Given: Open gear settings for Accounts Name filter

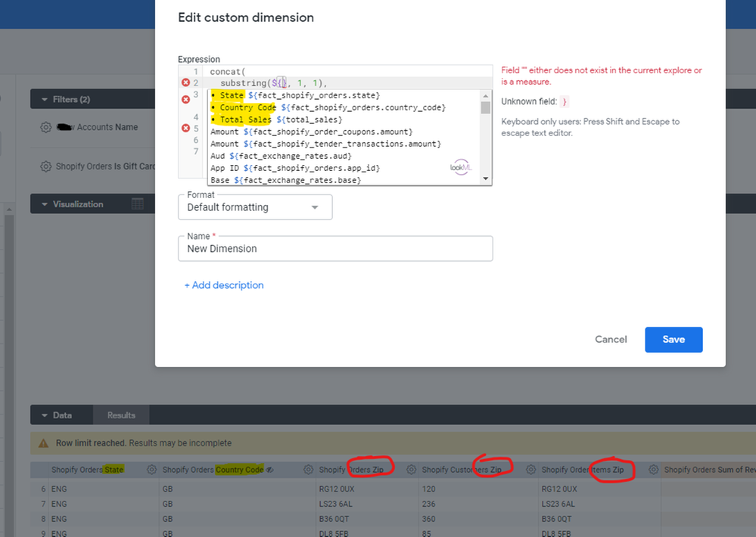Looking at the screenshot, I should point(46,127).
